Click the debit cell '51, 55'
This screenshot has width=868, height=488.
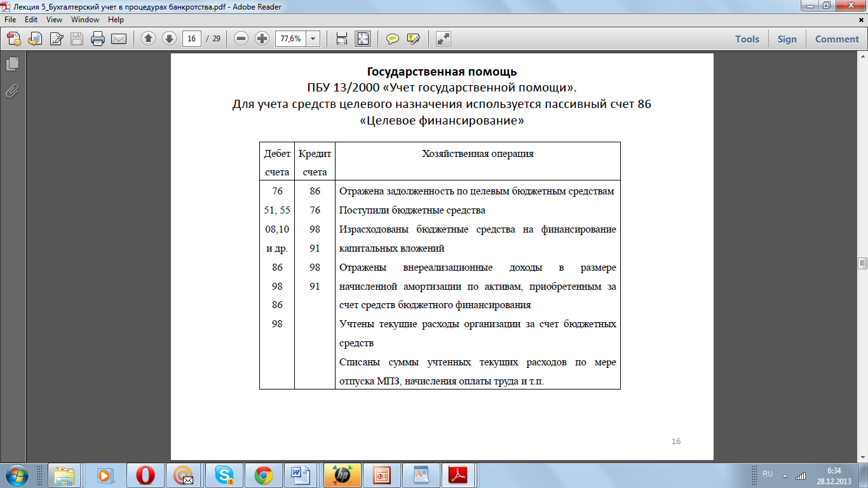coord(277,210)
